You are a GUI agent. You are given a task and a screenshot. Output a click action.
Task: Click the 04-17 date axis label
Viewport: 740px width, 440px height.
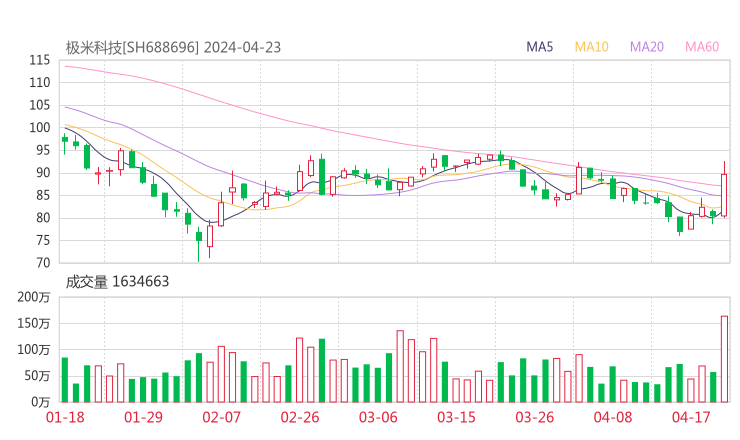click(x=691, y=417)
